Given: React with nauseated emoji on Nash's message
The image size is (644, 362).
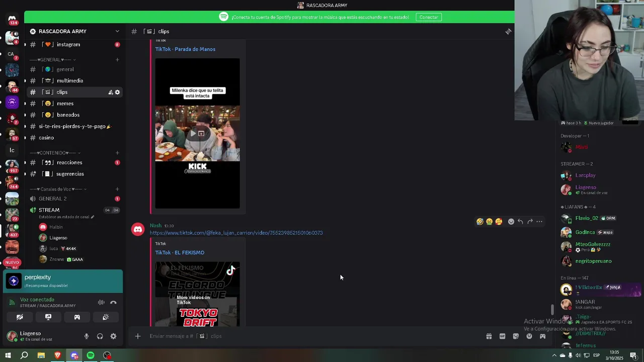Looking at the screenshot, I should pyautogui.click(x=489, y=222).
